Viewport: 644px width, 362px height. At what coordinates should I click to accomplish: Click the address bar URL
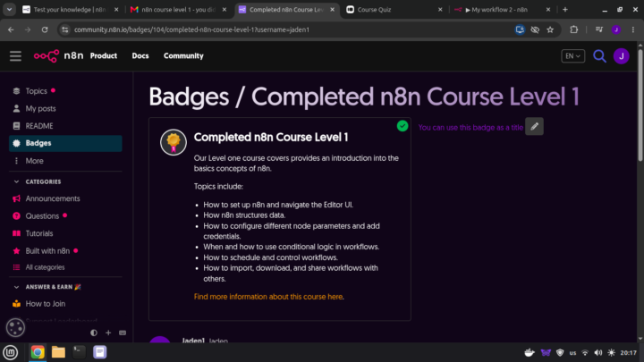[x=191, y=29]
